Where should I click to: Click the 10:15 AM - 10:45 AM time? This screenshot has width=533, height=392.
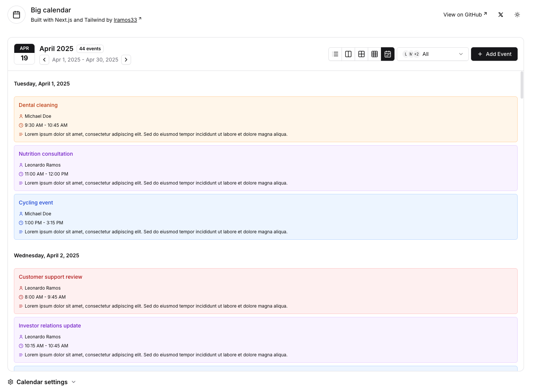point(47,346)
